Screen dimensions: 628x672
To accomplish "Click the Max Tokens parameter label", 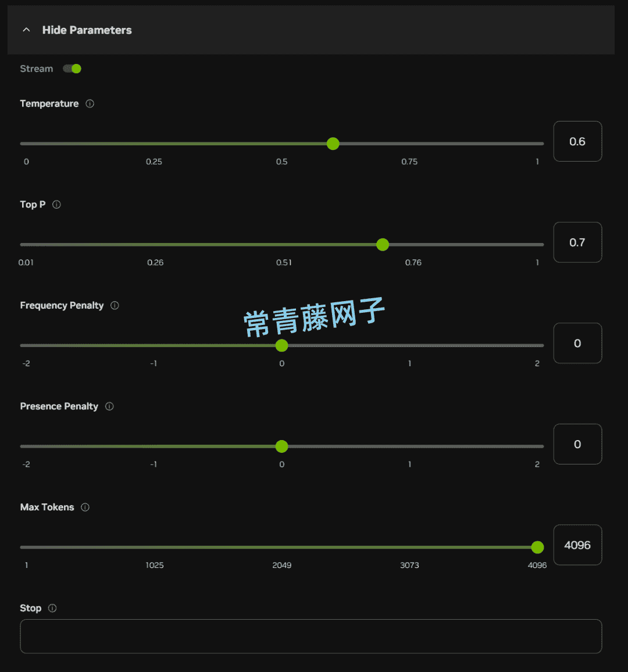I will point(47,507).
